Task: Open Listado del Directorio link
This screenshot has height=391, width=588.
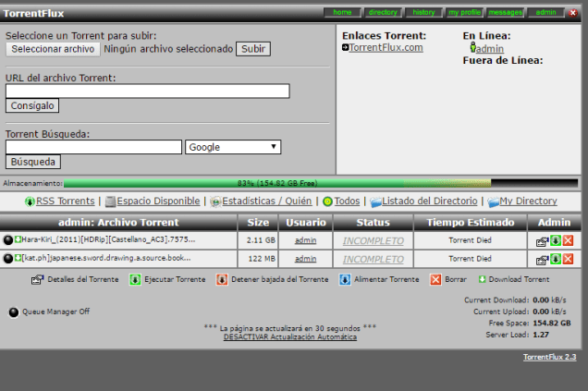Action: tap(429, 202)
